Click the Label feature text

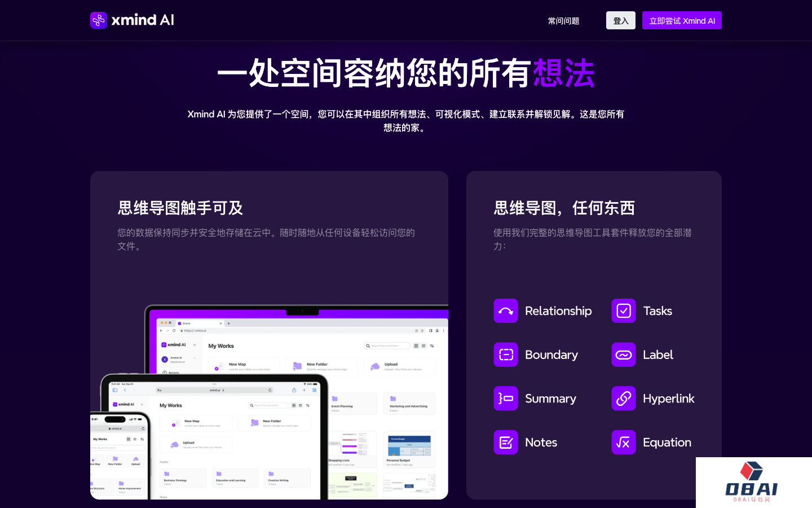[658, 354]
